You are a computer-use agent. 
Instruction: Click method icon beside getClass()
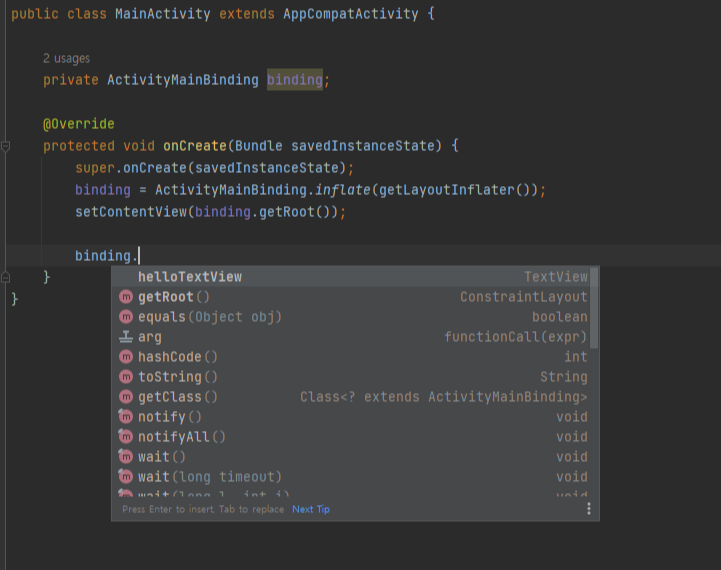point(126,397)
